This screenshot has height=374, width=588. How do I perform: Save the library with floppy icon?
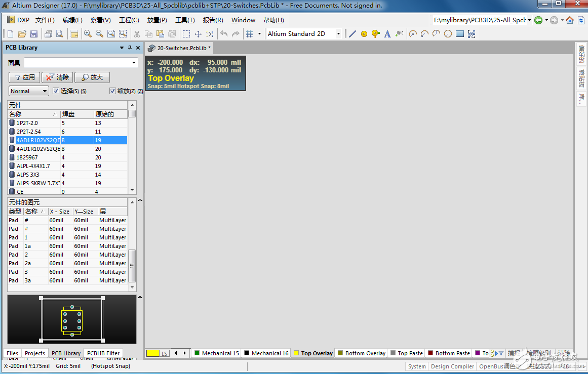pyautogui.click(x=34, y=34)
